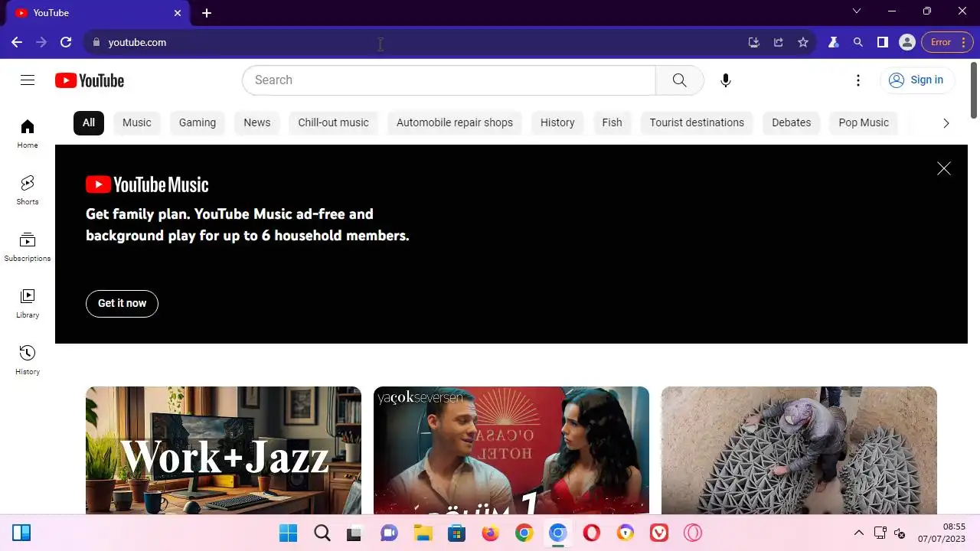
Task: Open the tab search dropdown arrow
Action: click(x=857, y=11)
